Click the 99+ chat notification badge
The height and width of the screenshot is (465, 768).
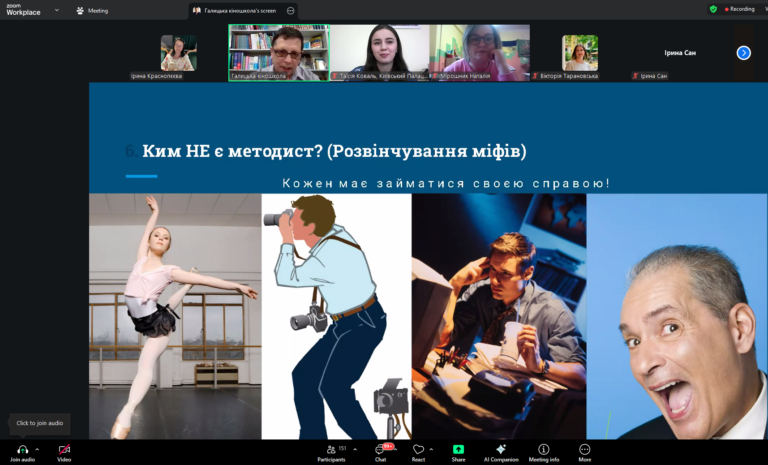coord(388,446)
